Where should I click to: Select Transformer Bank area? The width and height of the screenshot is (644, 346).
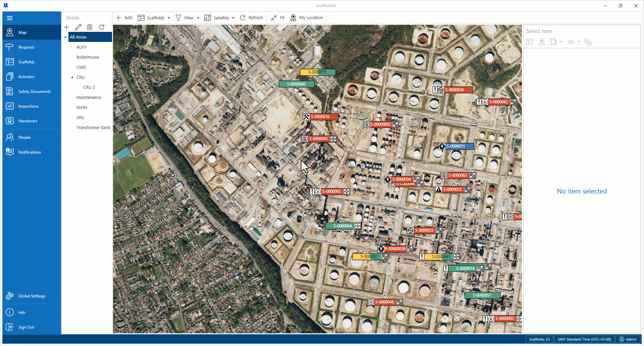[93, 128]
